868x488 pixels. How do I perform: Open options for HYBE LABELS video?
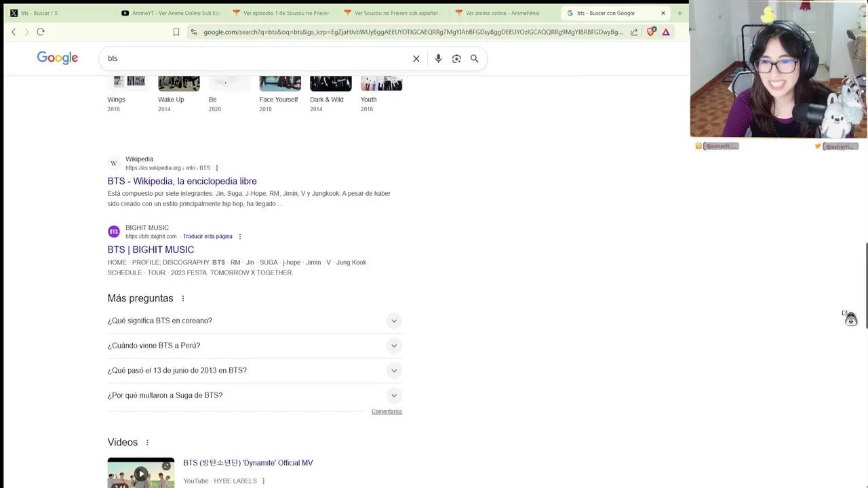[263, 481]
